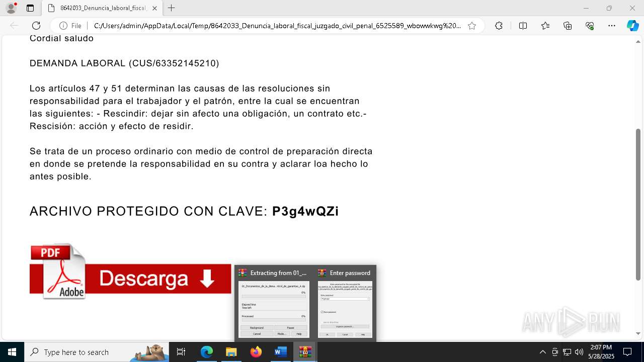
Task: Open the Extensions menu
Action: click(499, 26)
